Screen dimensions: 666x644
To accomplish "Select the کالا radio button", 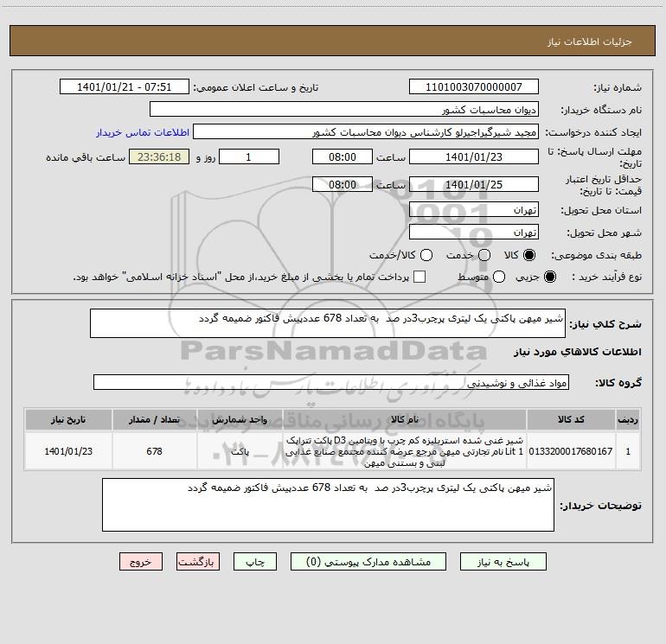I will tap(529, 255).
